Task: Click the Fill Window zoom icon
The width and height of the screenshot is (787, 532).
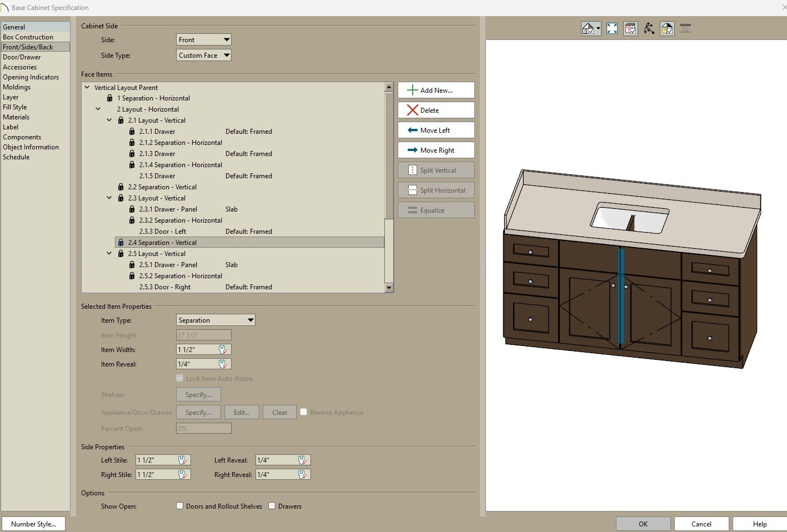Action: pos(611,29)
